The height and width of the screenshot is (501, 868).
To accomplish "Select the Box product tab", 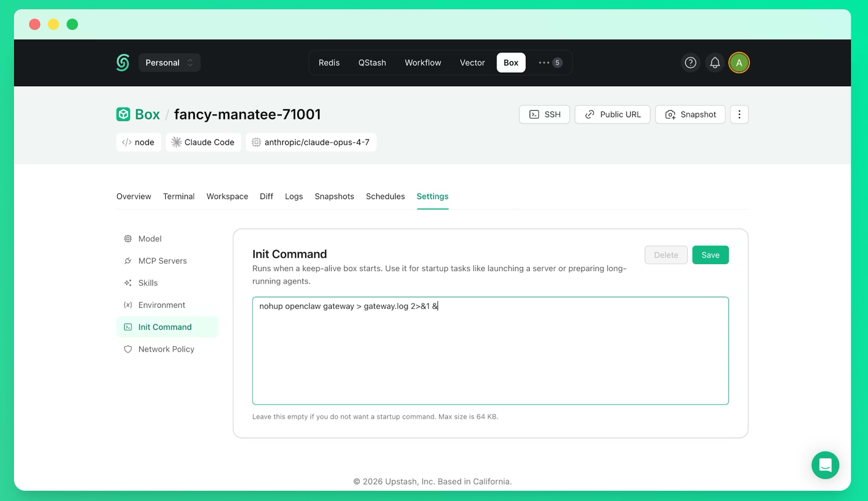I will coord(511,63).
